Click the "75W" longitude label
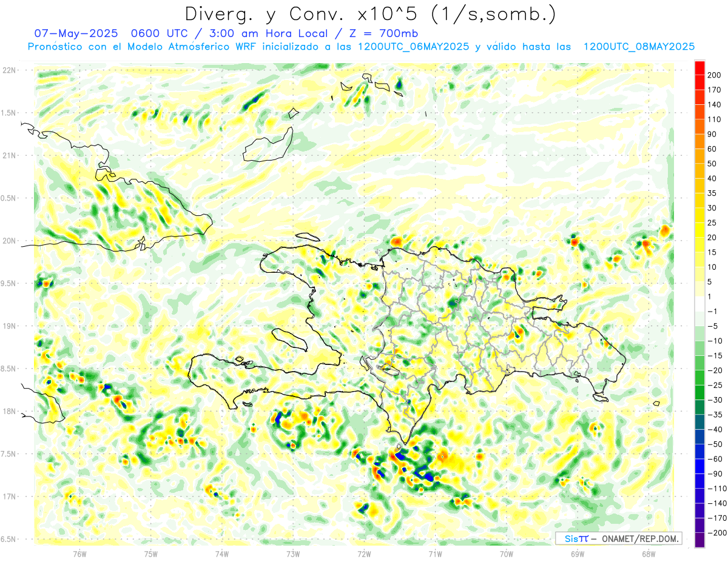Screen dimensions: 728x562 151,554
